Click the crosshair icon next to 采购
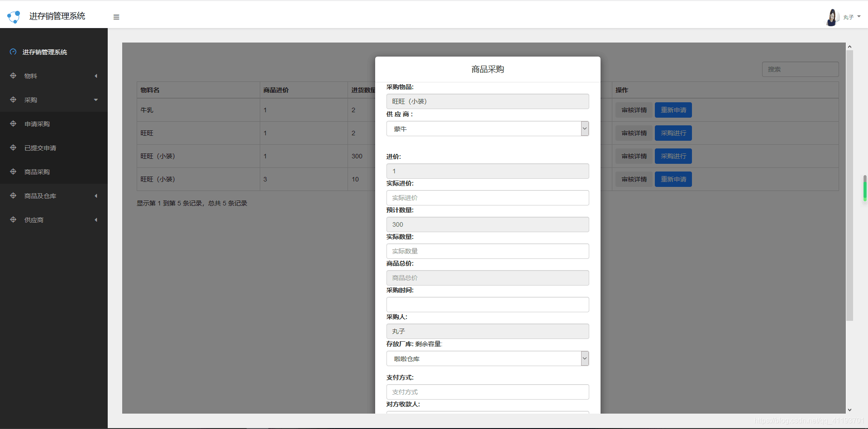The image size is (868, 429). coord(13,100)
